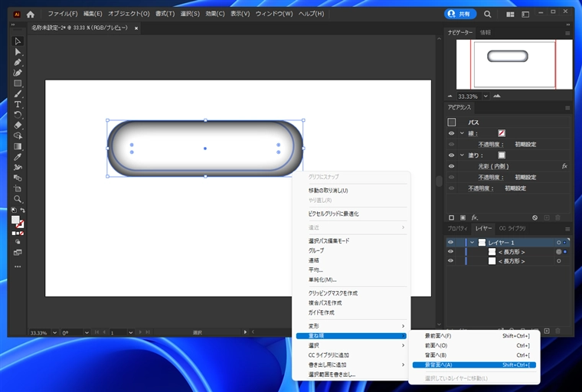Viewport: 582px width, 392px height.
Task: Click the fill color swatch in the toolbar
Action: click(x=15, y=220)
